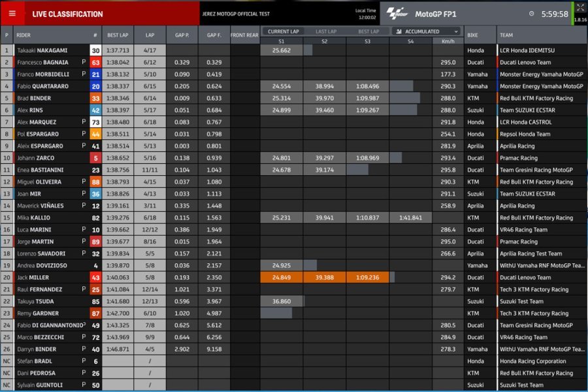Switch sector view to Best Lap
Viewport: 588px width, 392px height.
pyautogui.click(x=368, y=31)
